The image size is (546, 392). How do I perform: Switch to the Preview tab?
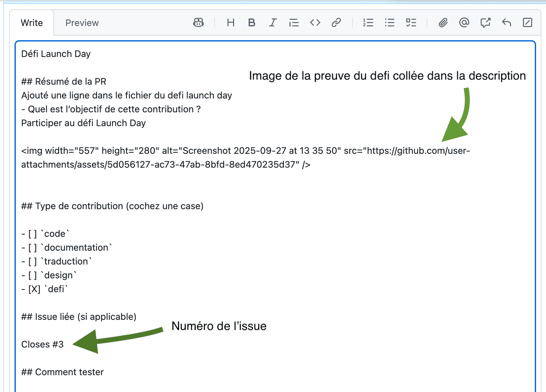82,23
